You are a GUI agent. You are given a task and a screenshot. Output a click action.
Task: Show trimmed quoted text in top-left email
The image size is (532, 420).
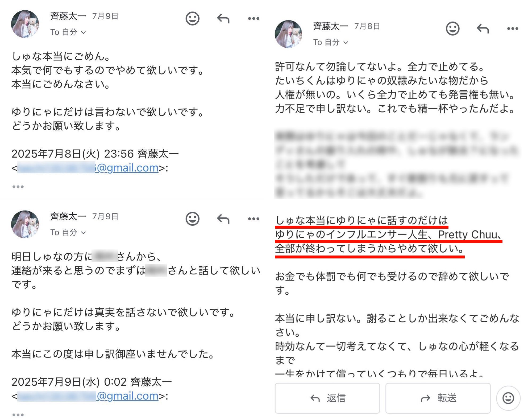pyautogui.click(x=18, y=187)
